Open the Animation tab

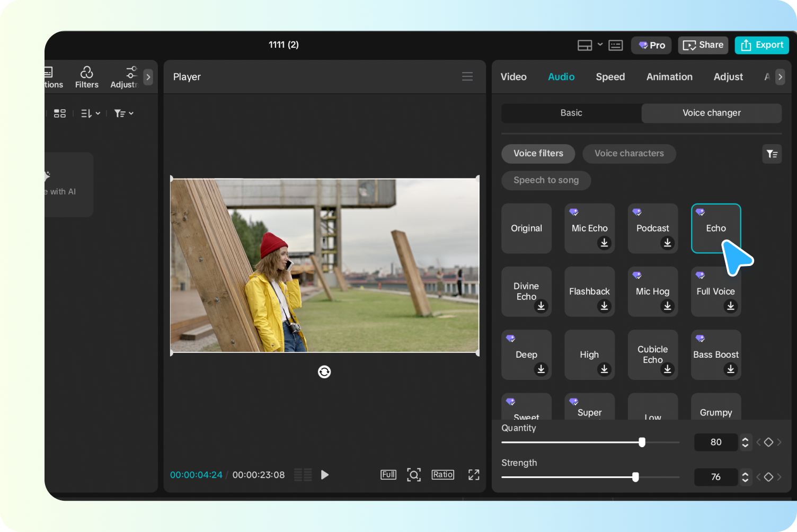(x=669, y=76)
